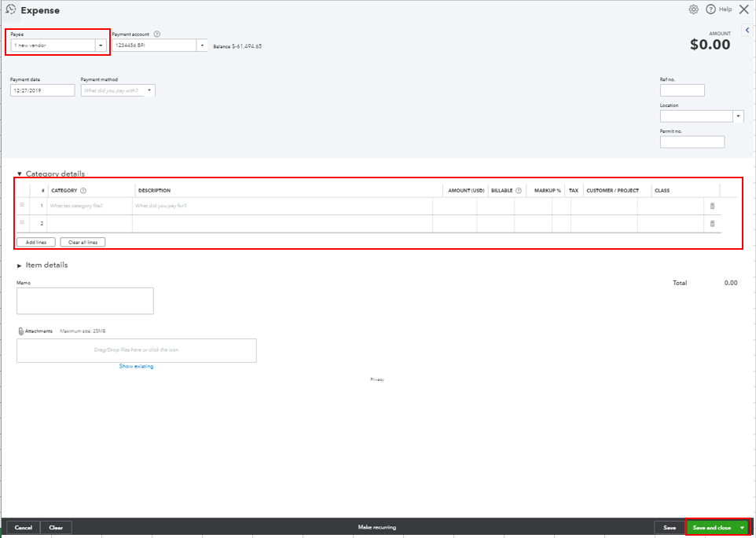756x538 pixels.
Task: Open Save and close dropdown arrow
Action: (742, 528)
